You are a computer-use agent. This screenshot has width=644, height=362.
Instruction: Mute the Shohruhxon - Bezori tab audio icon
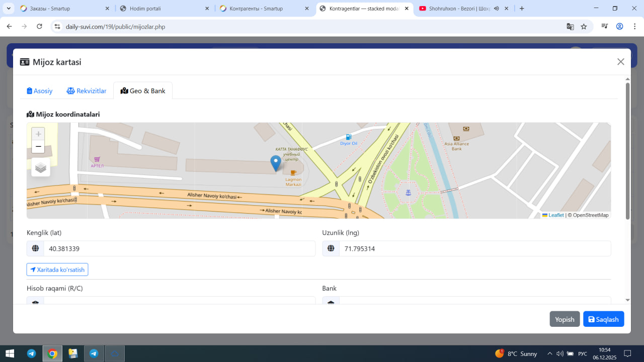point(496,9)
